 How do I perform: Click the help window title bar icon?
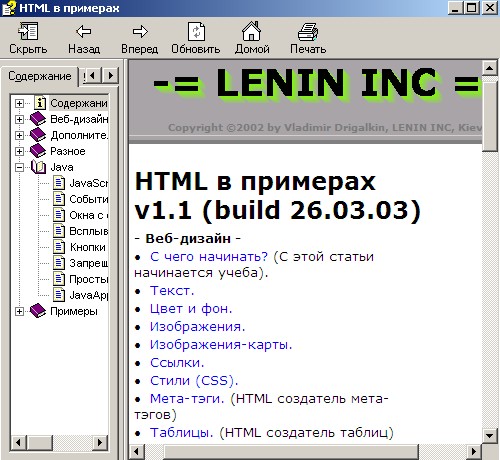9,8
